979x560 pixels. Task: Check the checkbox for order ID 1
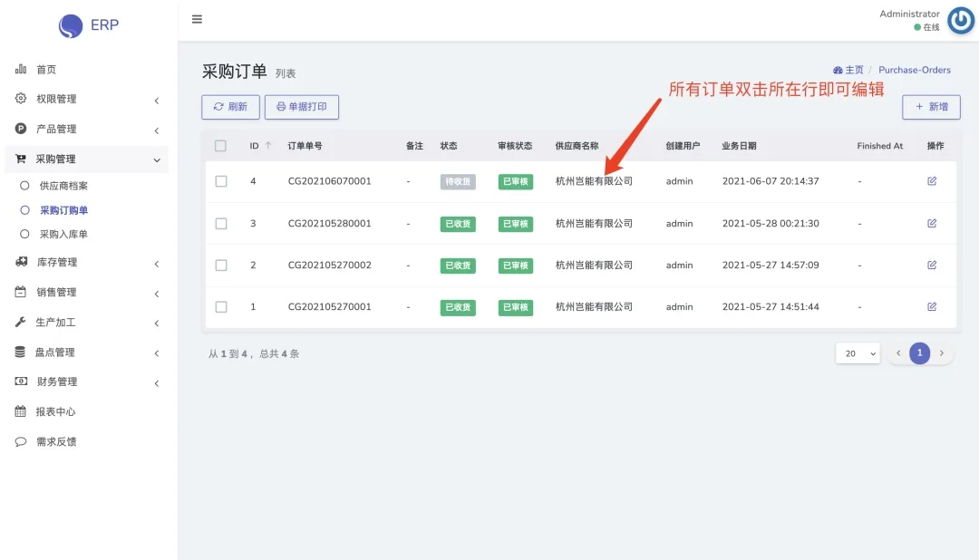(220, 307)
